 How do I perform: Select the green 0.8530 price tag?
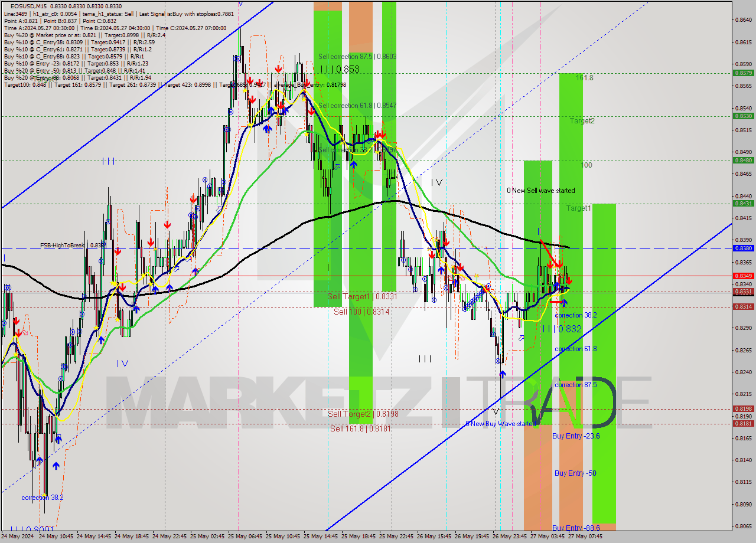tap(743, 116)
